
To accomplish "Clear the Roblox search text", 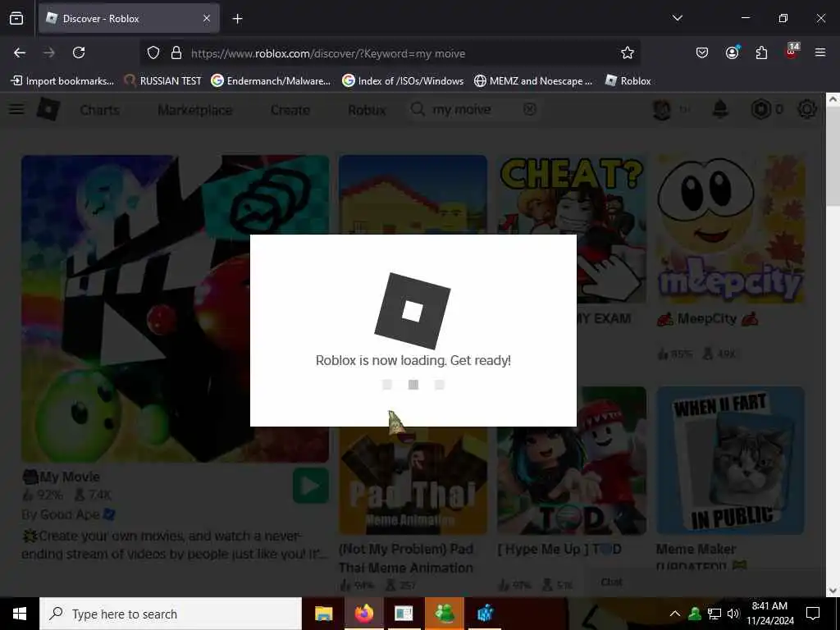I will [x=529, y=109].
